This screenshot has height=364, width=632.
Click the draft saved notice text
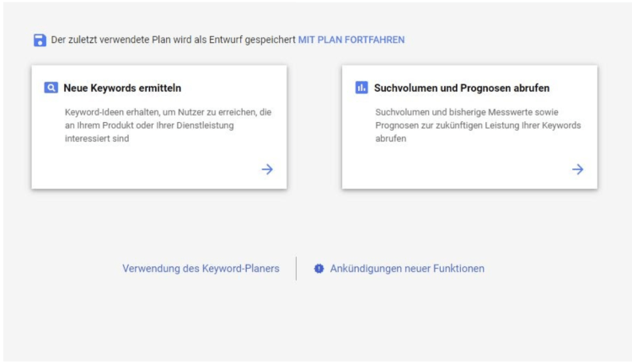click(173, 40)
